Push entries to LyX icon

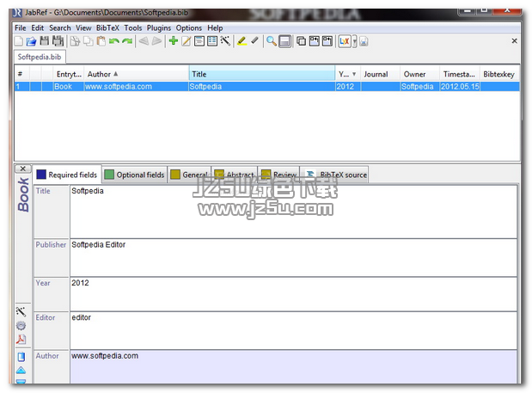[x=345, y=41]
